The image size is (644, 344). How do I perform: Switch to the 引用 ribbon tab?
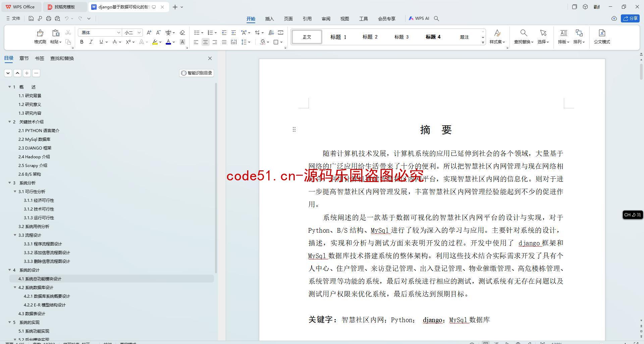[307, 19]
